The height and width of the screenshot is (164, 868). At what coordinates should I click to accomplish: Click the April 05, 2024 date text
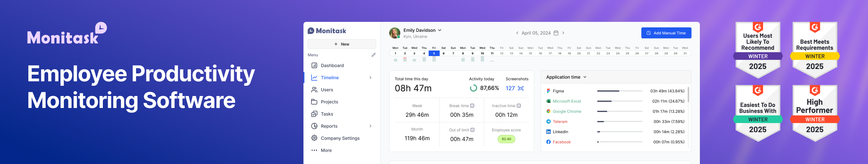536,33
